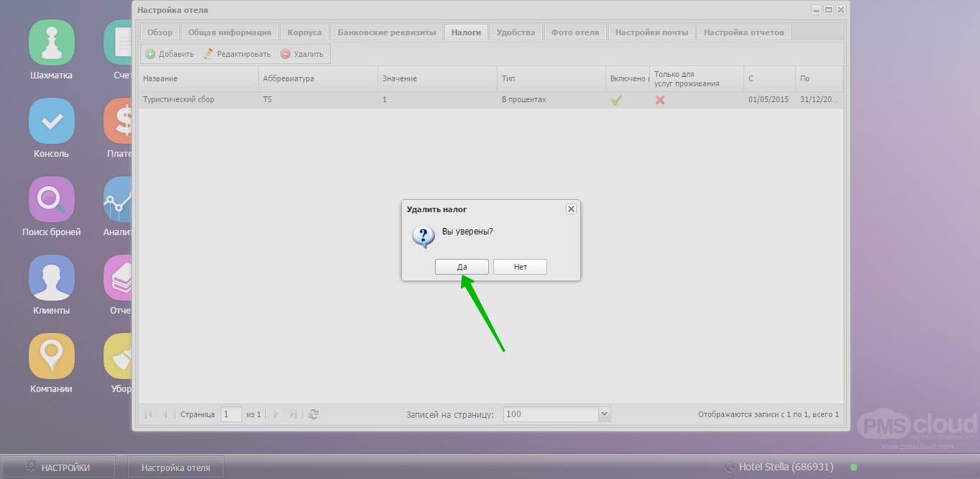Click the В процентах type cell

[x=551, y=100]
